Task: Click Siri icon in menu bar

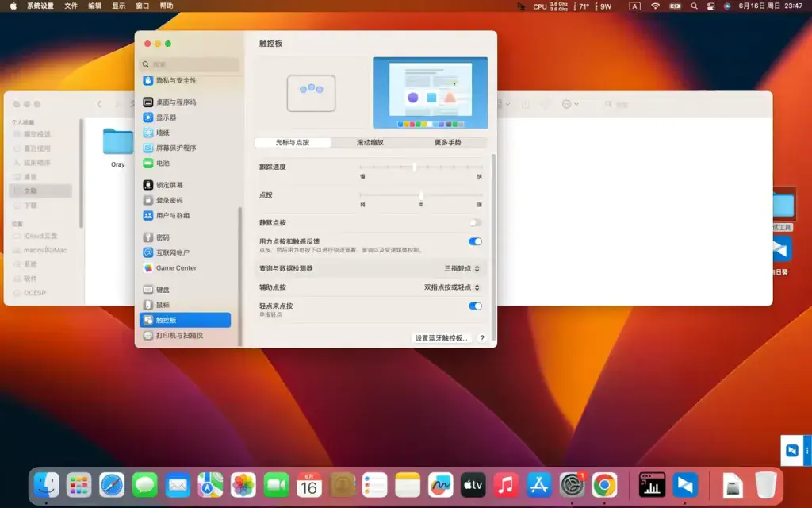Action: (x=727, y=6)
